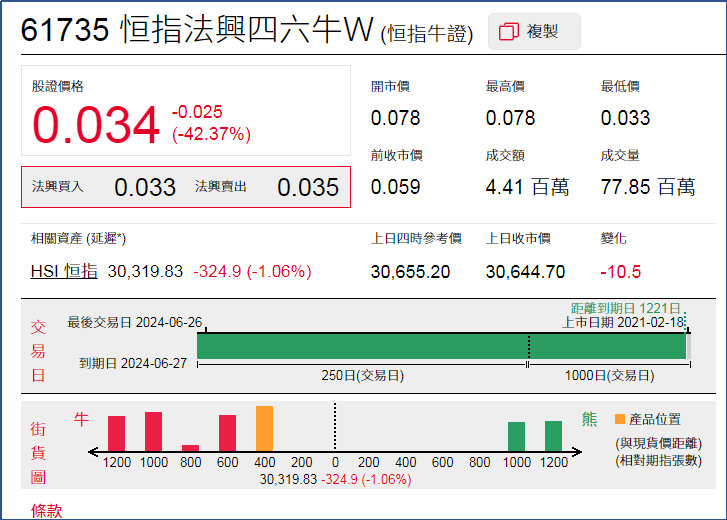Click the green bear bar at 1200
This screenshot has height=520, width=727.
554,436
